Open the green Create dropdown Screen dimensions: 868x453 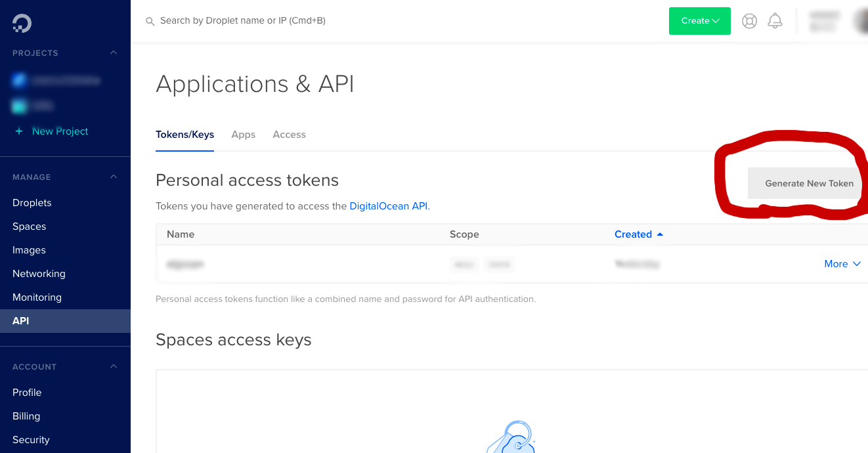click(x=699, y=21)
